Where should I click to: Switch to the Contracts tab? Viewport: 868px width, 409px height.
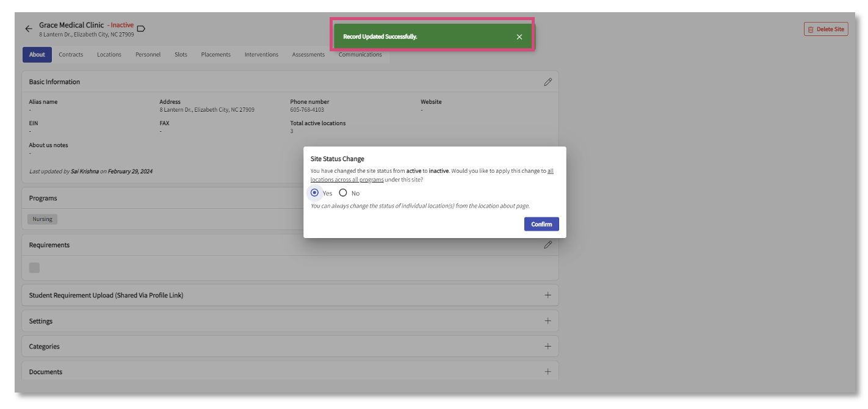pos(71,55)
